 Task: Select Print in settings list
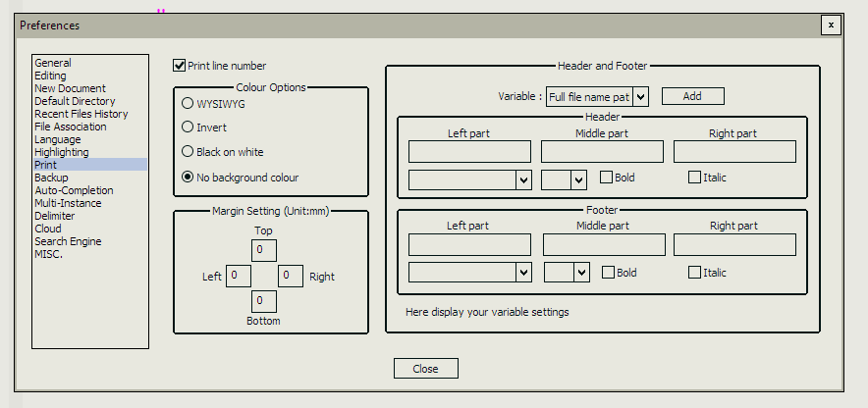point(89,164)
